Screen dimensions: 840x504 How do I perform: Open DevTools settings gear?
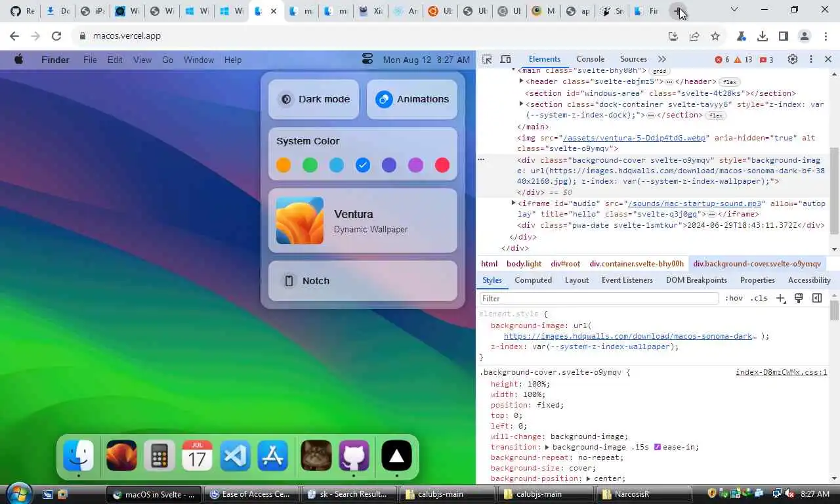(x=793, y=59)
